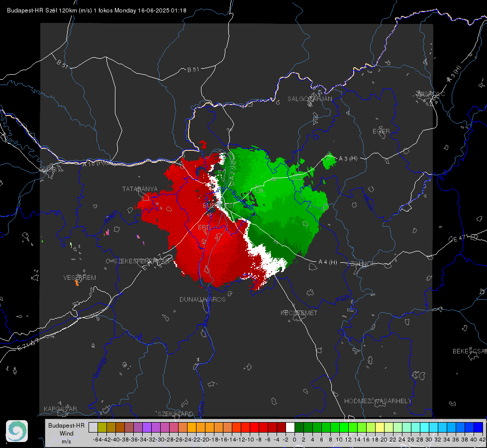
Task: Click the DUNAÚJVÁROS city label
Action: coord(202,299)
